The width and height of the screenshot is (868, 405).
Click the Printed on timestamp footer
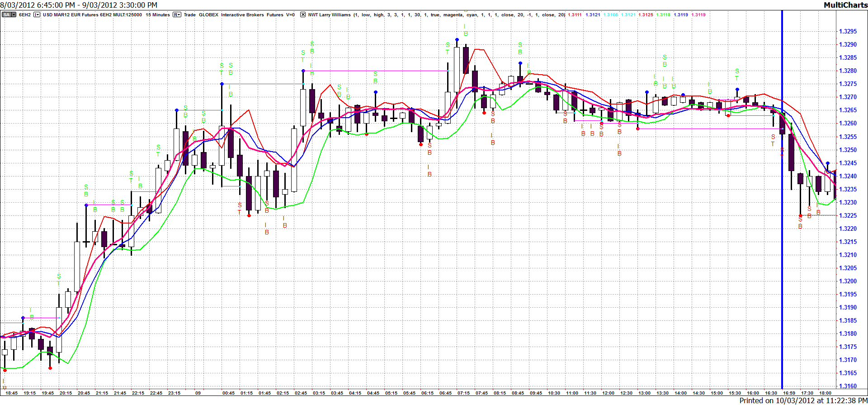(x=803, y=400)
